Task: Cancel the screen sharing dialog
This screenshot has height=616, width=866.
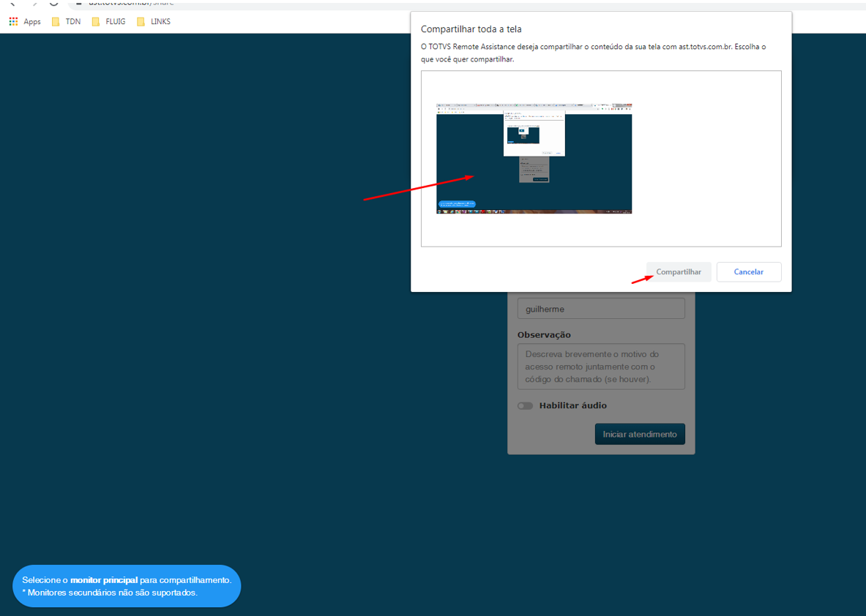Action: [x=749, y=272]
